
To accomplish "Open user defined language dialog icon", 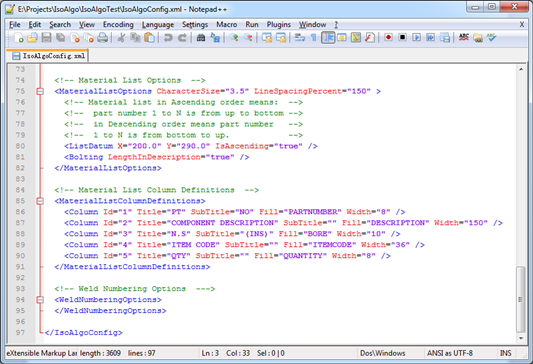I will pyautogui.click(x=342, y=37).
